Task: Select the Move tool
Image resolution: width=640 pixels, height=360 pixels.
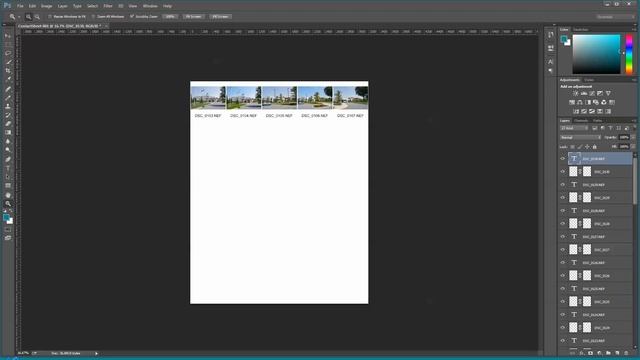Action: pyautogui.click(x=8, y=36)
